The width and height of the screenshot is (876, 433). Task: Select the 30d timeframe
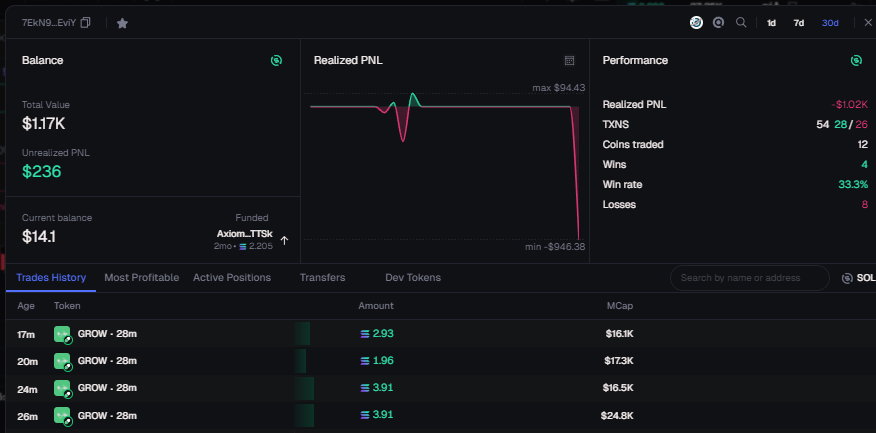pos(830,23)
